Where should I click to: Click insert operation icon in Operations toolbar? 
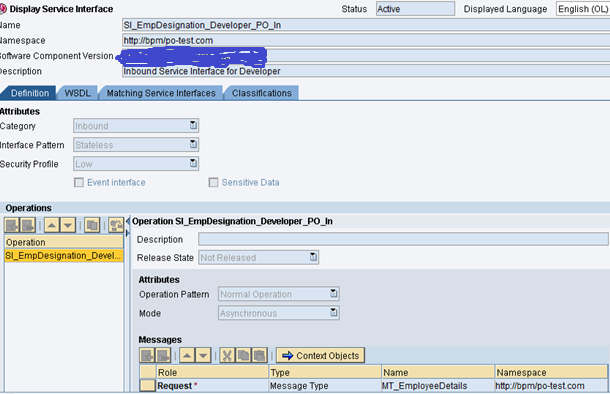12,225
